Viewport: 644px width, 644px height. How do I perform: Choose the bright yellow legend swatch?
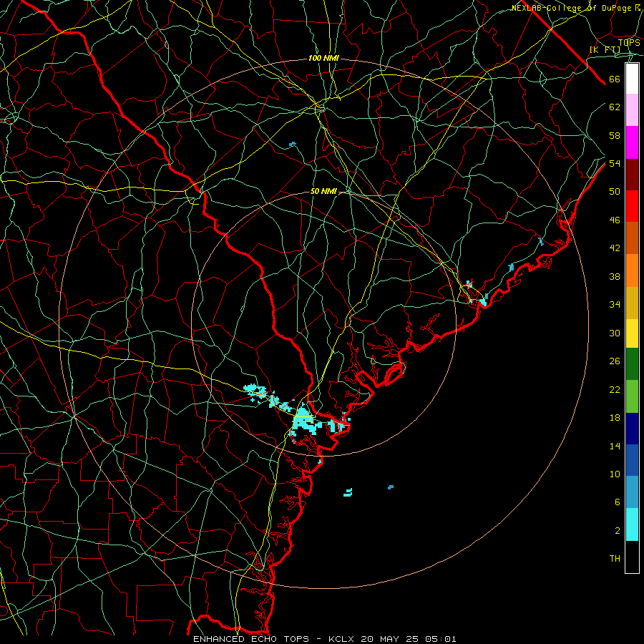click(632, 333)
